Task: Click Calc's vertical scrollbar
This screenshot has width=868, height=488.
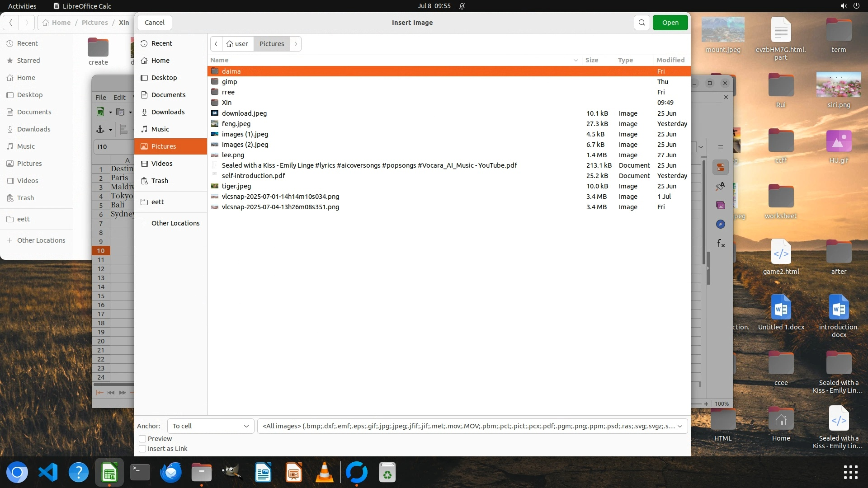Action: click(x=703, y=212)
